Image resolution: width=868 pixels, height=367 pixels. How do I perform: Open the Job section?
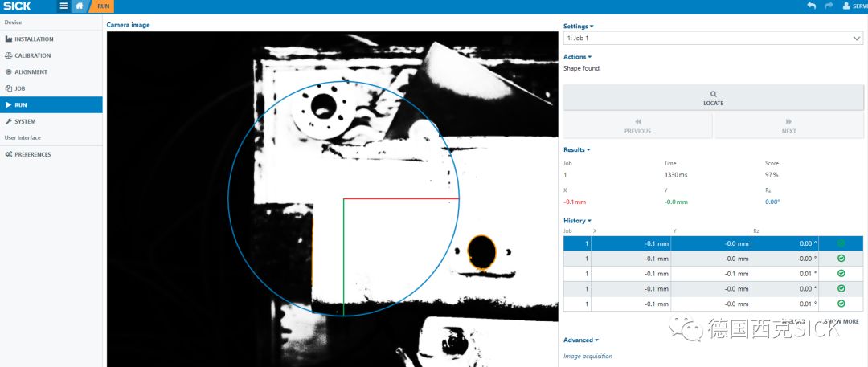(x=20, y=88)
